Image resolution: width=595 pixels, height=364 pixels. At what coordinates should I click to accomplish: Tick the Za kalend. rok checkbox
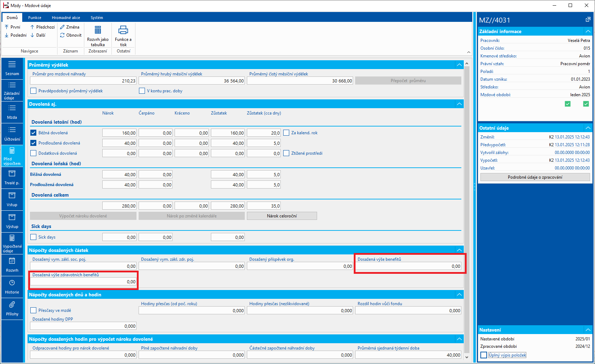[286, 133]
